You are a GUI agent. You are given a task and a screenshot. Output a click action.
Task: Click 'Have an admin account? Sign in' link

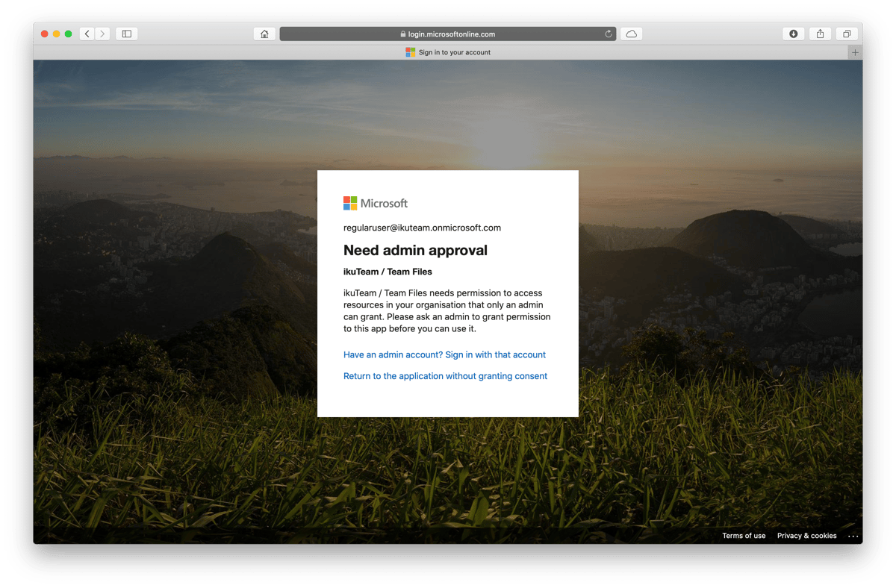coord(444,354)
